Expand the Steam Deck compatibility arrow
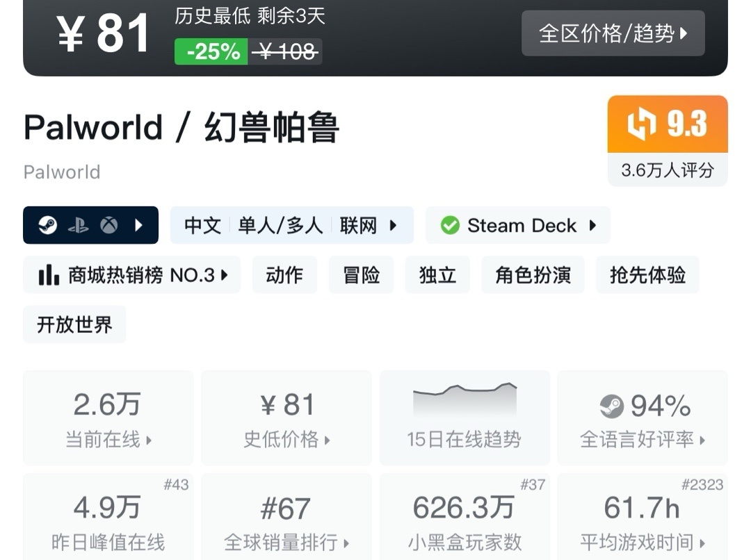Image resolution: width=751 pixels, height=560 pixels. coord(593,225)
